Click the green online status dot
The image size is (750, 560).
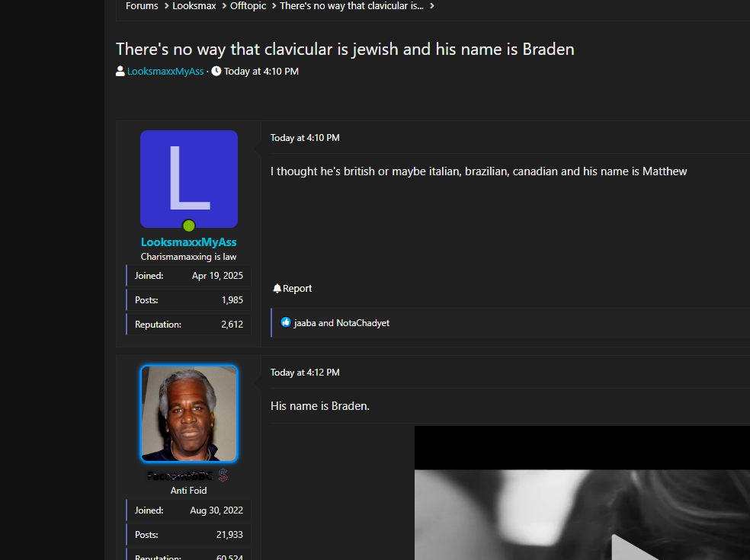pos(189,226)
